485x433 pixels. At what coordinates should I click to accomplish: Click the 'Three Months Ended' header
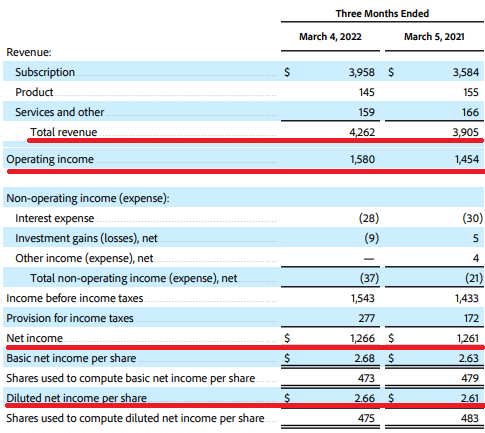[382, 14]
